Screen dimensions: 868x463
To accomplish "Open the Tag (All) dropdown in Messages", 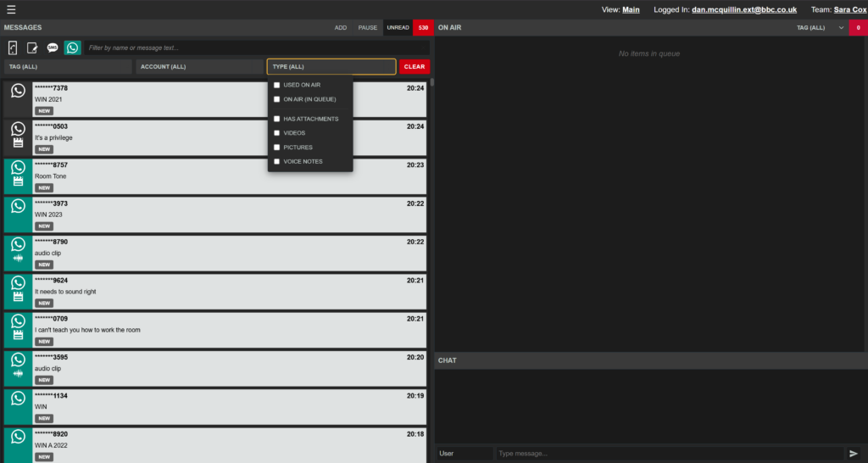I will click(68, 66).
